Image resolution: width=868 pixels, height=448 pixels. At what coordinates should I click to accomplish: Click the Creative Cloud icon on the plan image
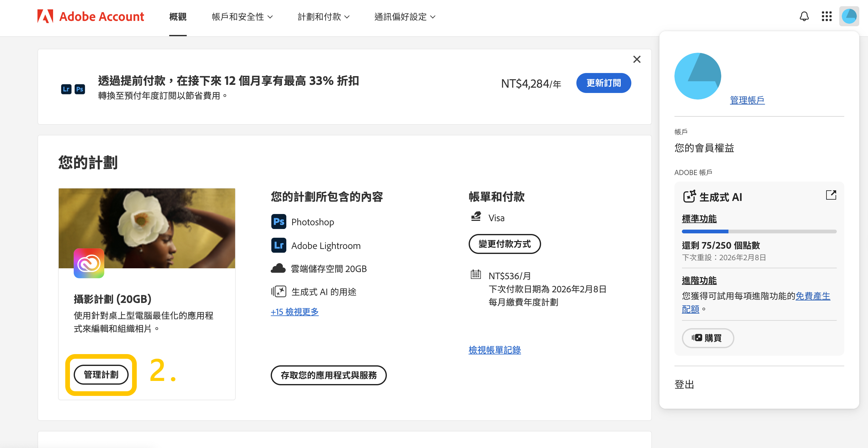[89, 263]
